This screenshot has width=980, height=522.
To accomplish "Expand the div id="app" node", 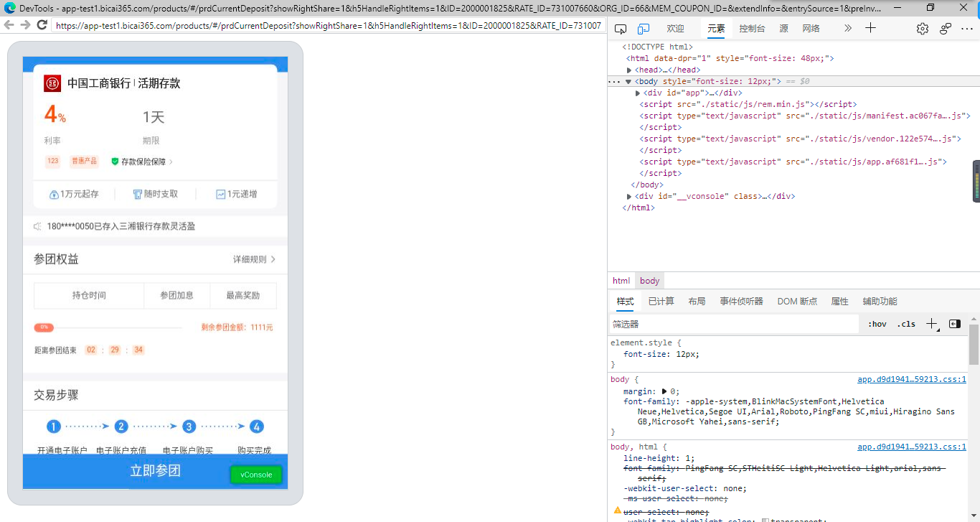I will pyautogui.click(x=638, y=93).
